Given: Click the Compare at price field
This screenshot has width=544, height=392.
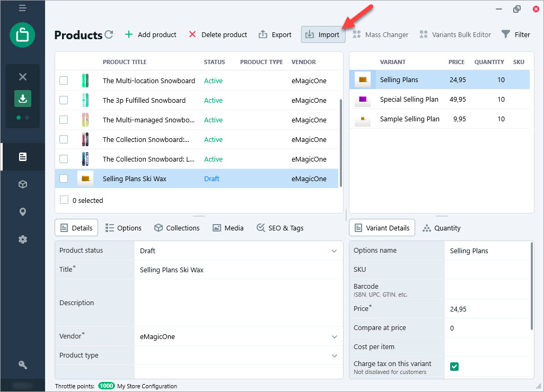Looking at the screenshot, I should [487, 328].
